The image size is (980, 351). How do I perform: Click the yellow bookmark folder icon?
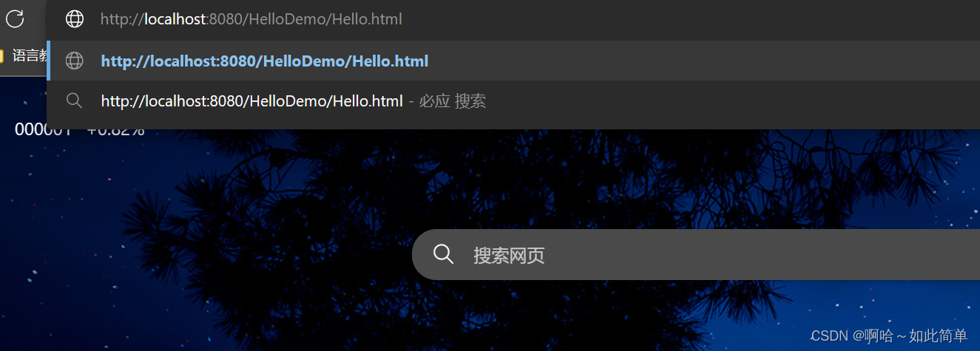coord(2,55)
